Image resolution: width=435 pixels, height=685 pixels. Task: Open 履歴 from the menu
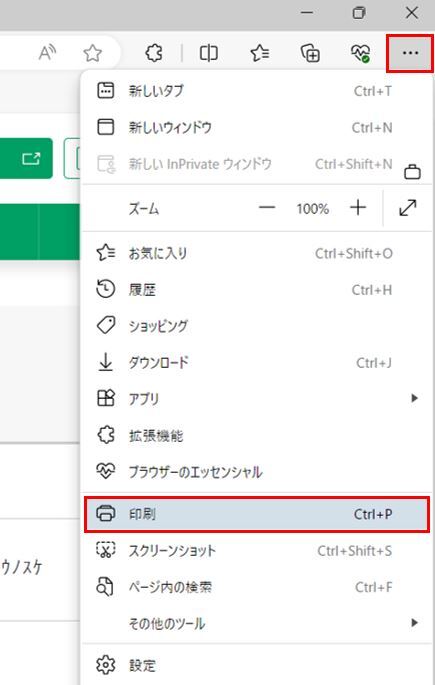pos(257,290)
